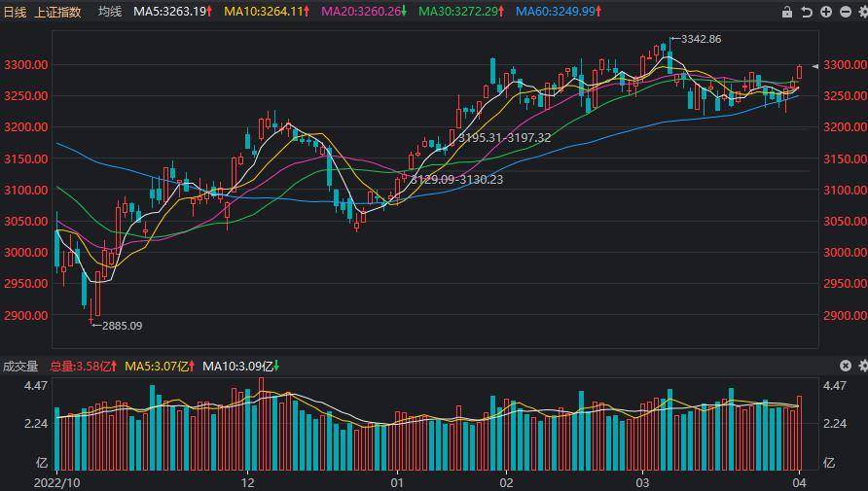This screenshot has width=868, height=491.
Task: Open the 日线 period selector
Action: (x=15, y=12)
